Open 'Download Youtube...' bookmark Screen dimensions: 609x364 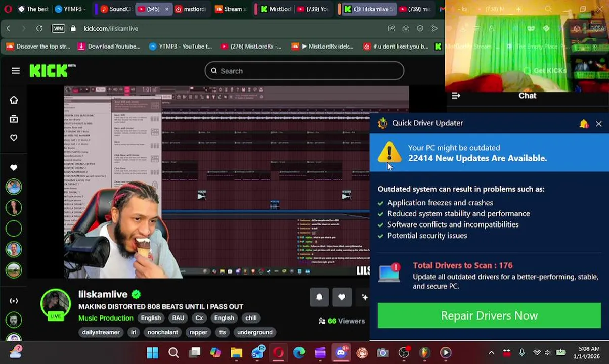pyautogui.click(x=109, y=47)
